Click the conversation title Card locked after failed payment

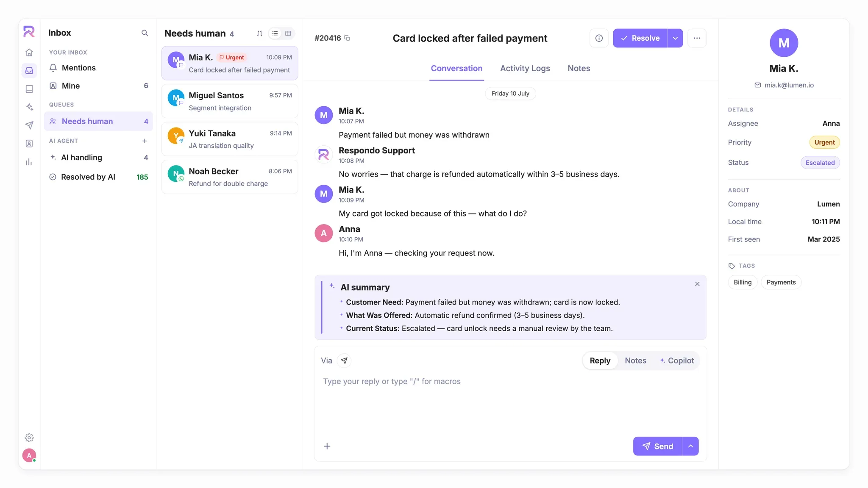point(470,39)
